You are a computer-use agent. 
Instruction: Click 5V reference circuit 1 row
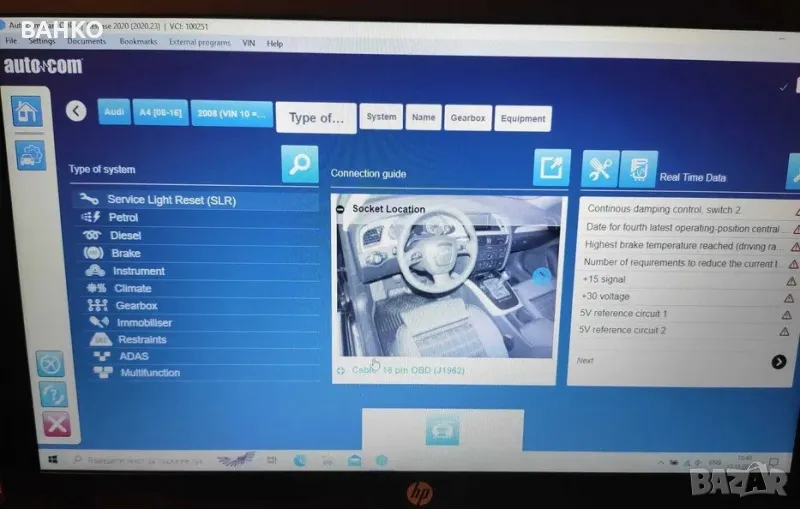click(x=685, y=313)
